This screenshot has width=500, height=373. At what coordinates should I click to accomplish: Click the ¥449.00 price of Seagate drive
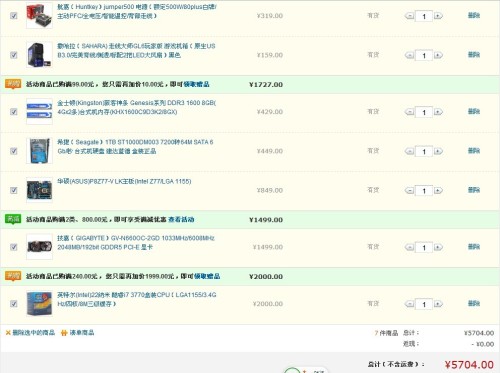(270, 151)
